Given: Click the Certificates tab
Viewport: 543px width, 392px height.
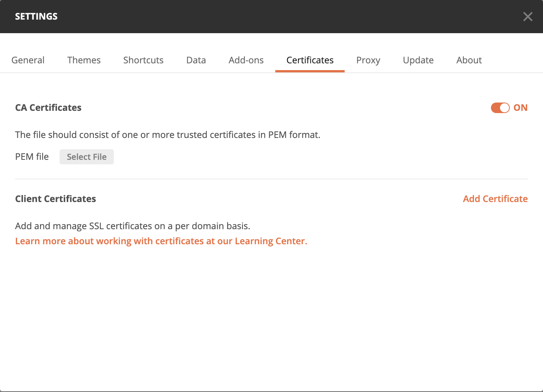Looking at the screenshot, I should coord(310,60).
